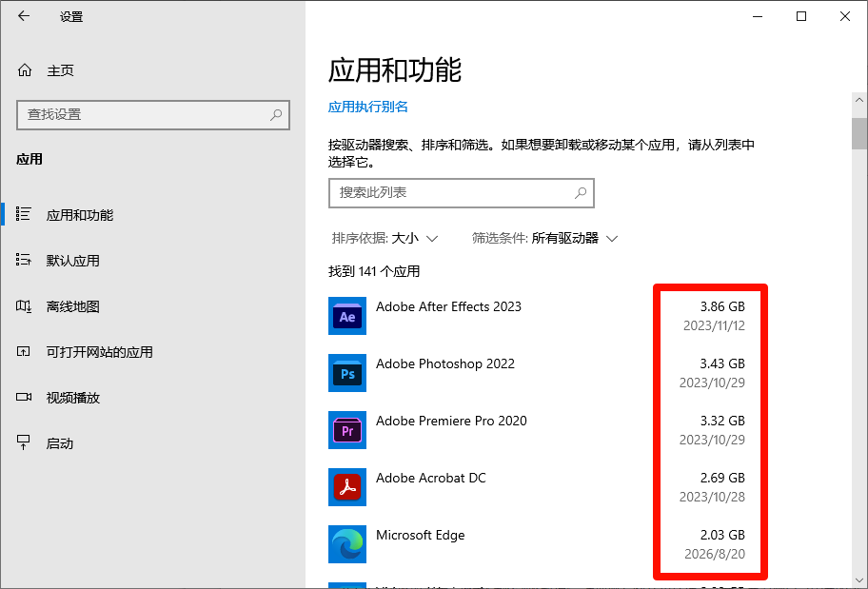Minimize the 设置 window

click(758, 16)
